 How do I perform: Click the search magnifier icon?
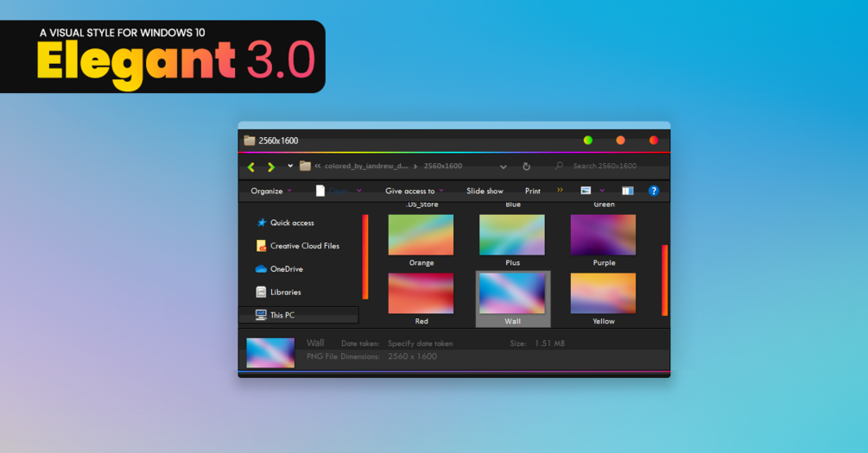click(x=559, y=166)
